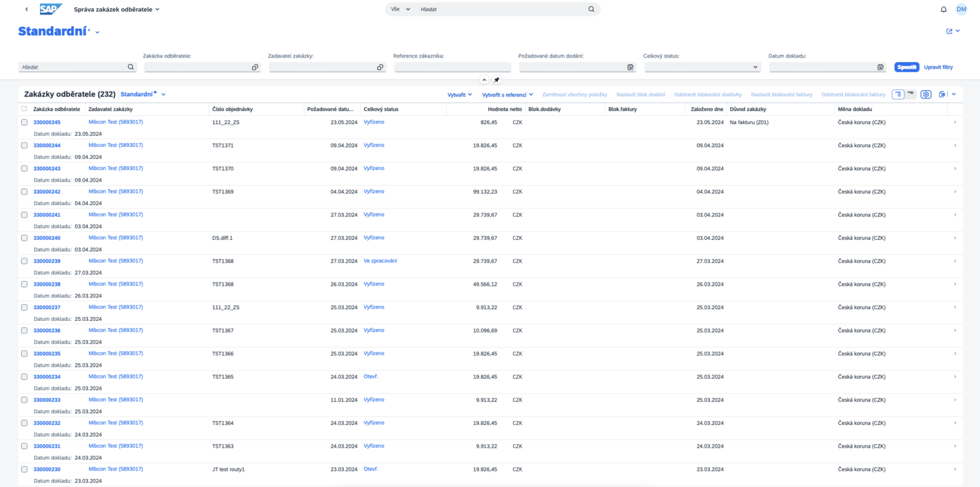The image size is (980, 487).
Task: Open sales order 330000242 link
Action: [x=47, y=192]
